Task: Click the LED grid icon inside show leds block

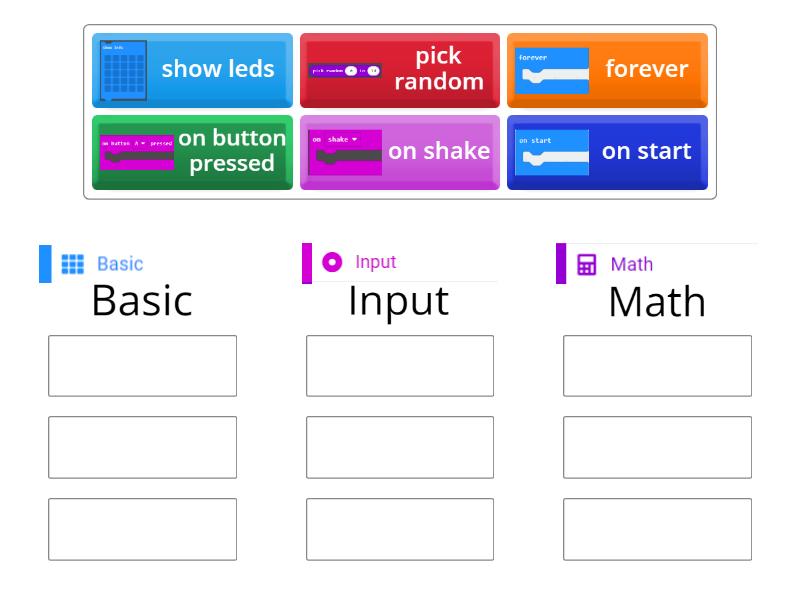Action: (122, 70)
